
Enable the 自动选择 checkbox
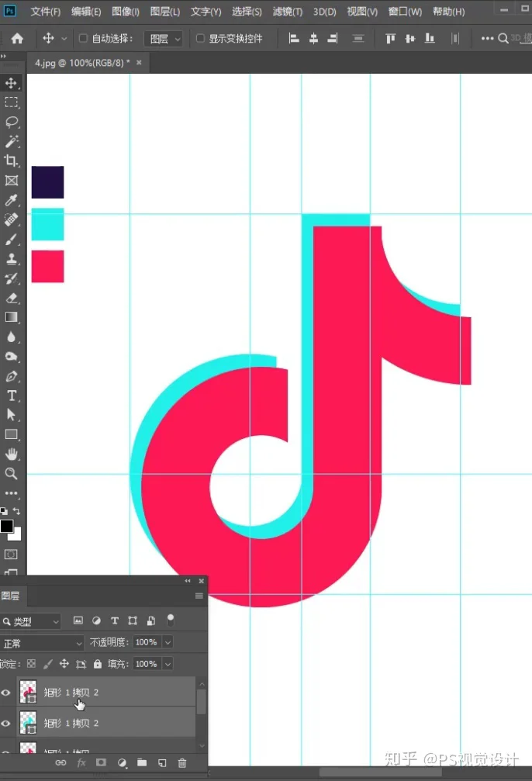pyautogui.click(x=83, y=38)
